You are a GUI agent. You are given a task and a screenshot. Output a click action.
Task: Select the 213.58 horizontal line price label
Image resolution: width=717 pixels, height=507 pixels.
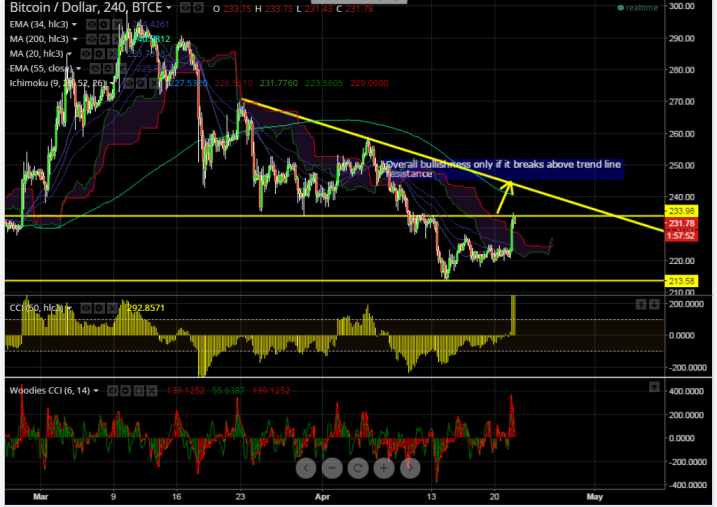(x=681, y=281)
